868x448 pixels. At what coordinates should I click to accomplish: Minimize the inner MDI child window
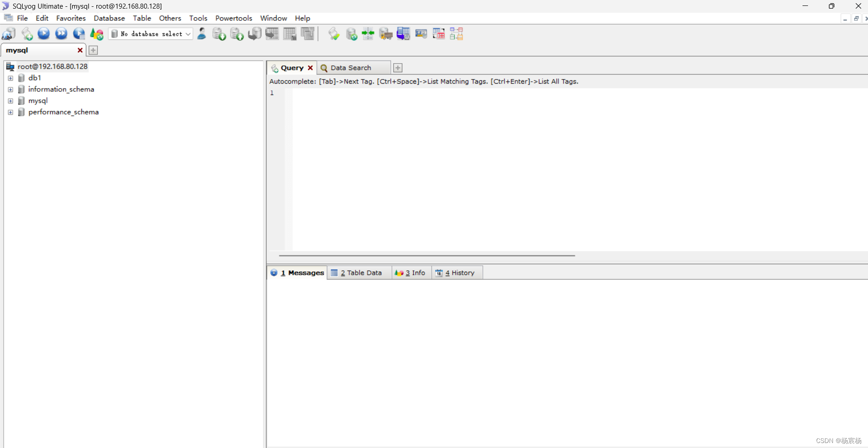[x=845, y=19]
